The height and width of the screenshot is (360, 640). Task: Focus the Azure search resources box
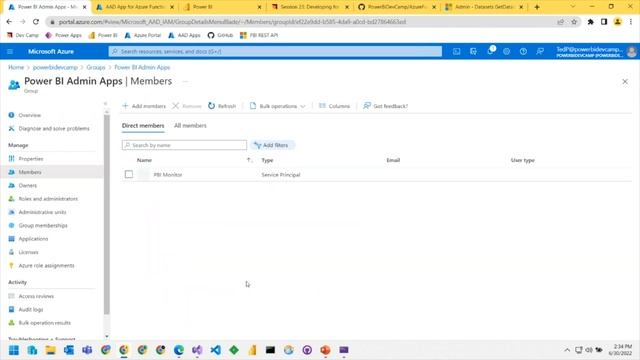275,51
